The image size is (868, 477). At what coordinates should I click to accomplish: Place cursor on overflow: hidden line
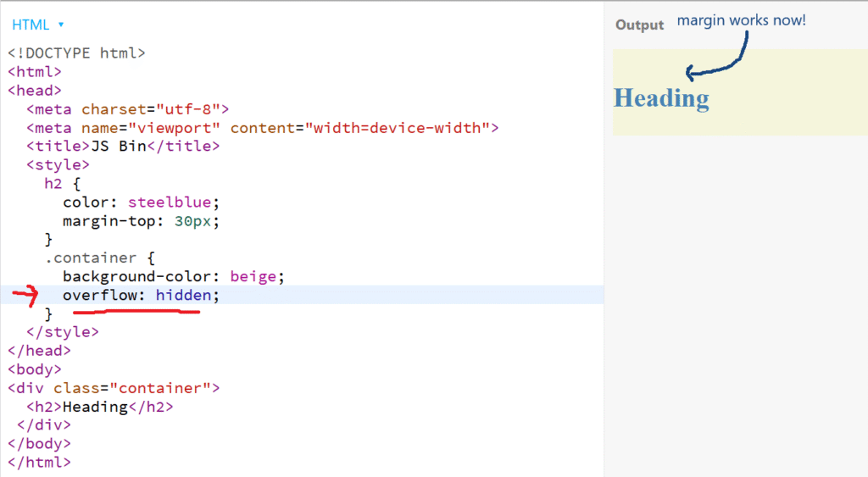coord(141,295)
